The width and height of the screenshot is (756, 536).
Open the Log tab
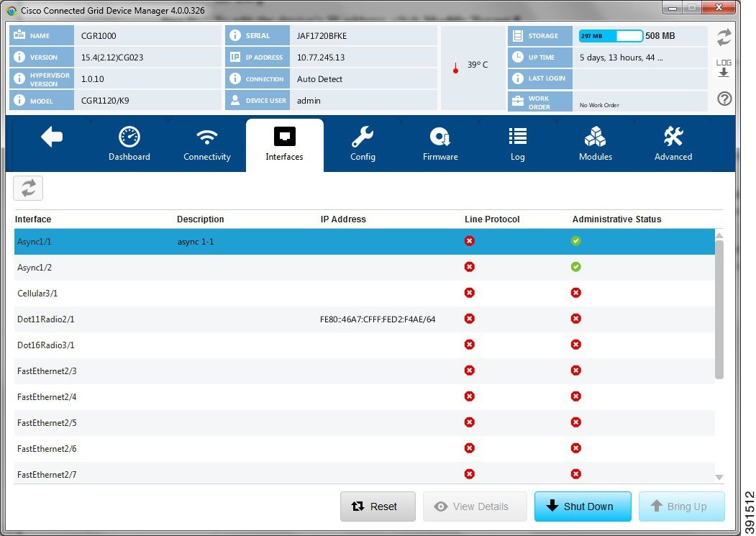click(517, 144)
